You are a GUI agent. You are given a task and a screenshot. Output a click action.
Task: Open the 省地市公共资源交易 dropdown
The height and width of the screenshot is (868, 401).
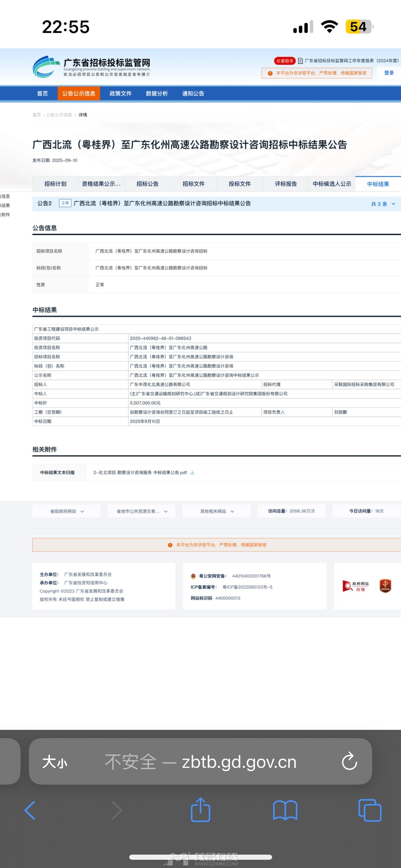point(142,511)
